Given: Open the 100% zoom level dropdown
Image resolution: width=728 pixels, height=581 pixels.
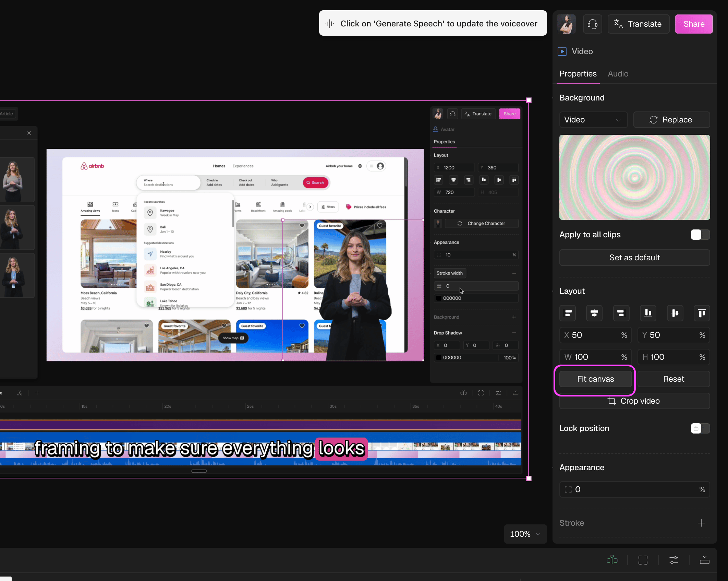Looking at the screenshot, I should tap(525, 534).
